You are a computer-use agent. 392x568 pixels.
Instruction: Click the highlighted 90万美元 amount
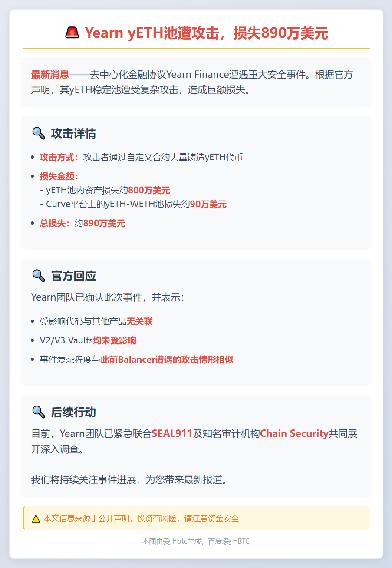coord(208,204)
